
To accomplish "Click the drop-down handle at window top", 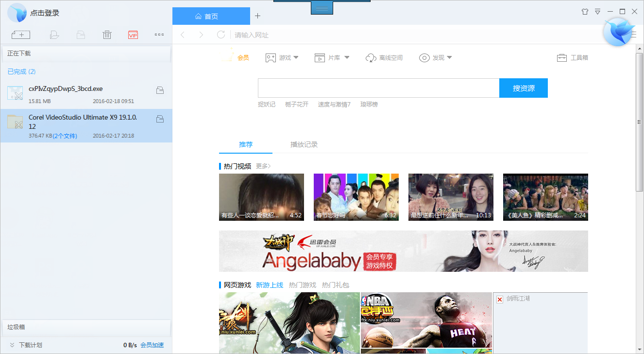I will tap(322, 8).
